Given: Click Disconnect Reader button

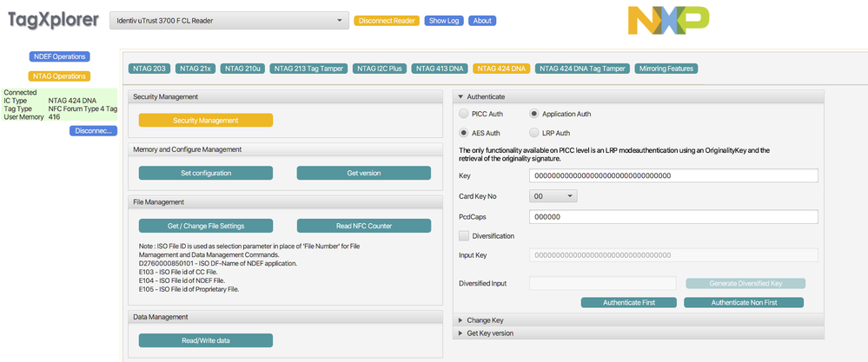Looking at the screenshot, I should [x=387, y=21].
